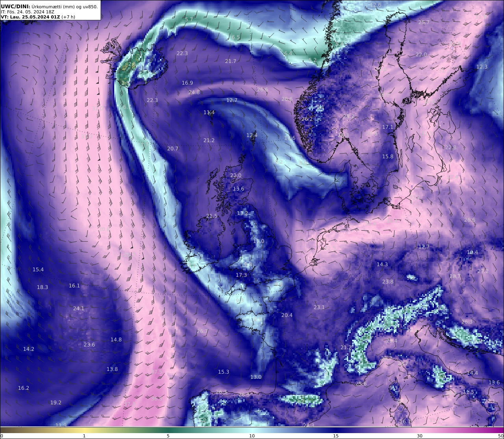Viewport: 504px width, 439px height.
Task: Click the 24.8 map value
Action: pyautogui.click(x=194, y=92)
